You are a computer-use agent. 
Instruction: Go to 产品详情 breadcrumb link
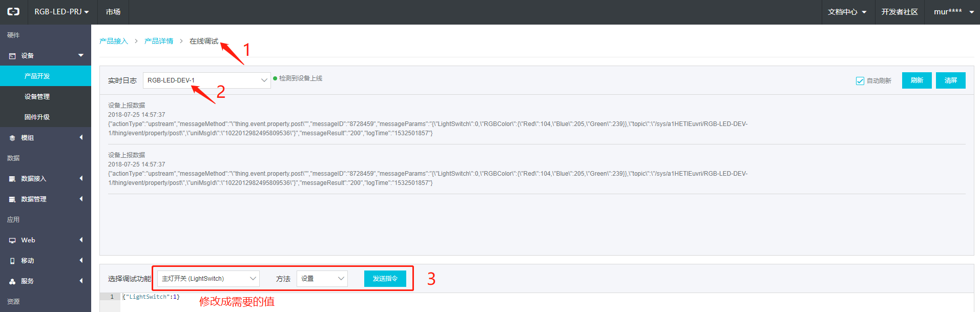pyautogui.click(x=159, y=41)
